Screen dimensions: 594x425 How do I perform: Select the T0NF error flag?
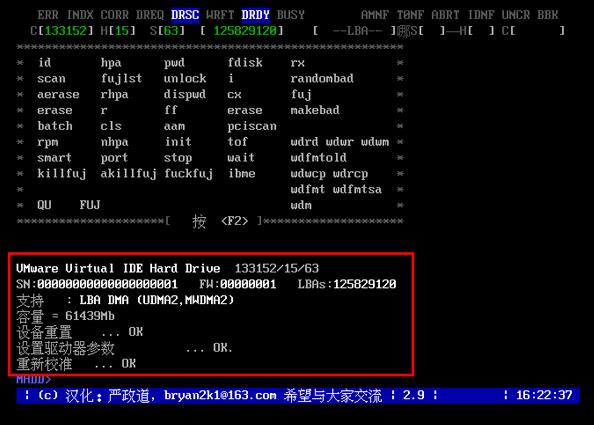click(x=410, y=15)
